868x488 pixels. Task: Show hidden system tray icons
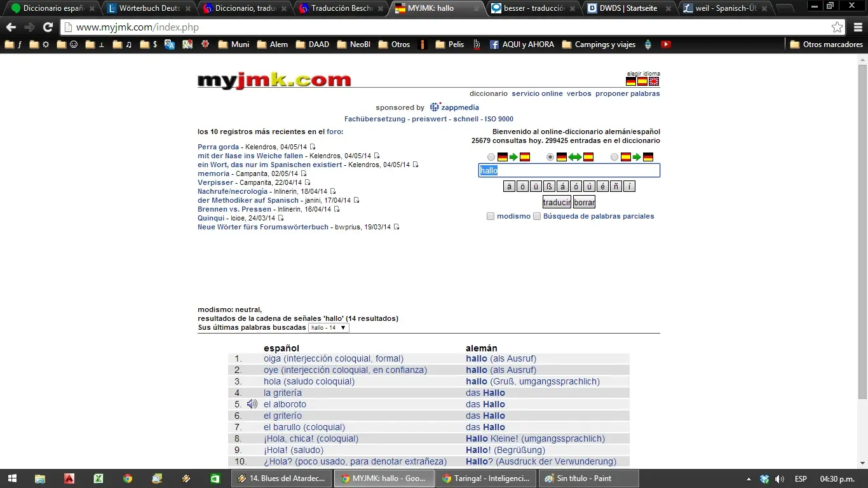749,478
